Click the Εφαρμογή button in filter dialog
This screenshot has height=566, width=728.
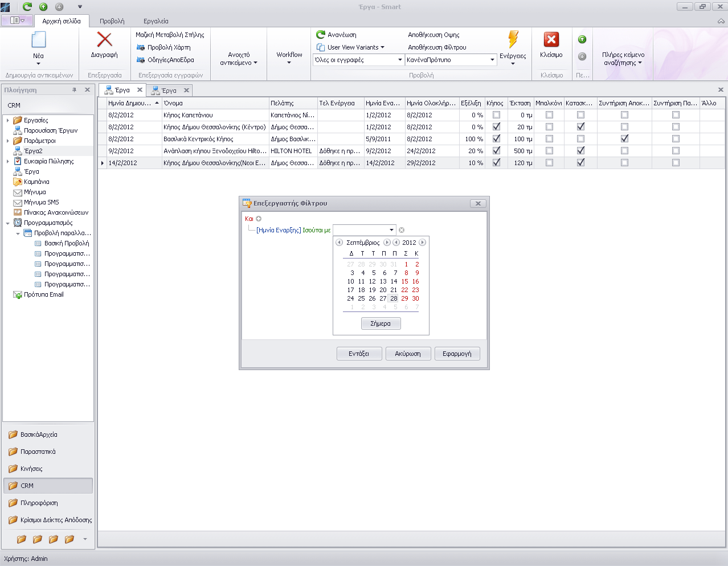click(457, 354)
